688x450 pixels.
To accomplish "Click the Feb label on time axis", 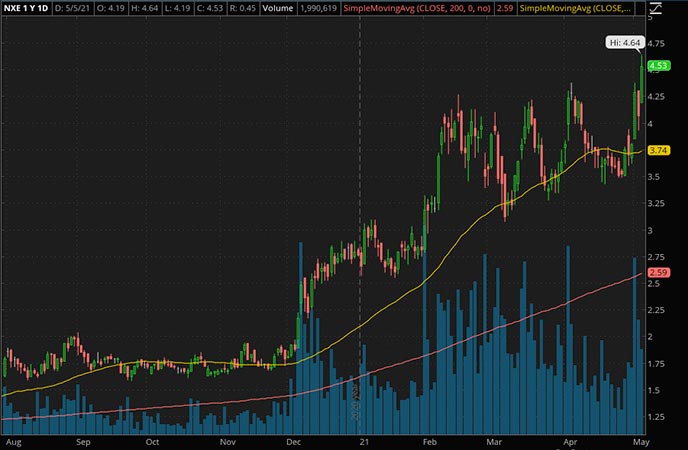I will pyautogui.click(x=431, y=441).
